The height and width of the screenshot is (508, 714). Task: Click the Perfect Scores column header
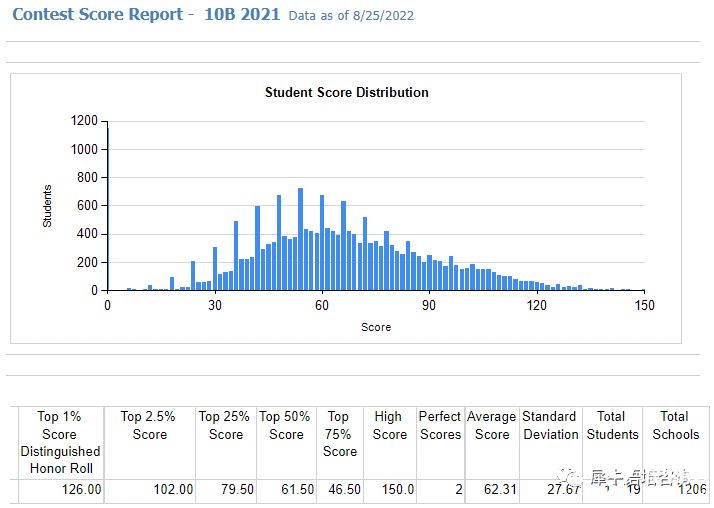point(440,425)
